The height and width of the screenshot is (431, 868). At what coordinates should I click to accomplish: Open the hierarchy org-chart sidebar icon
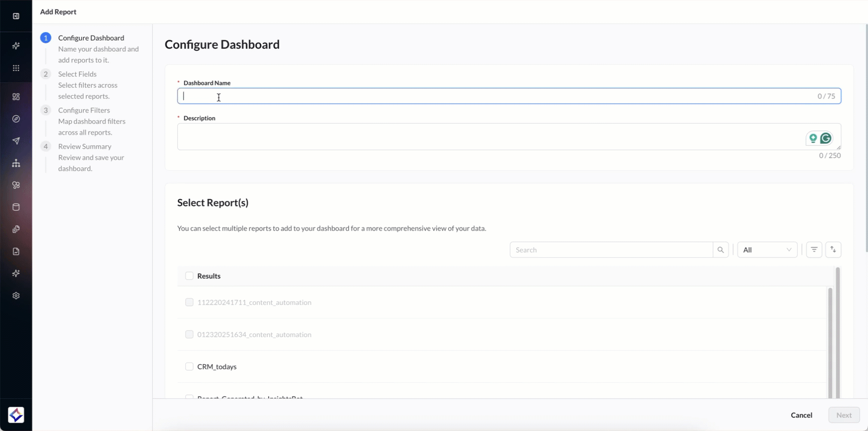[16, 163]
